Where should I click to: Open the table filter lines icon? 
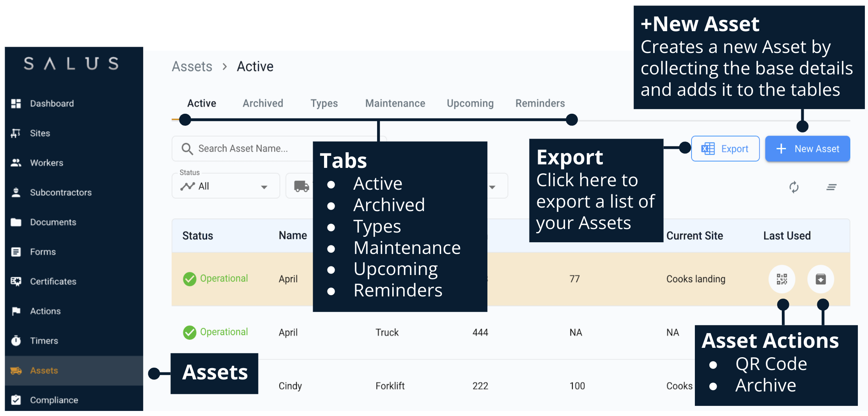[831, 187]
